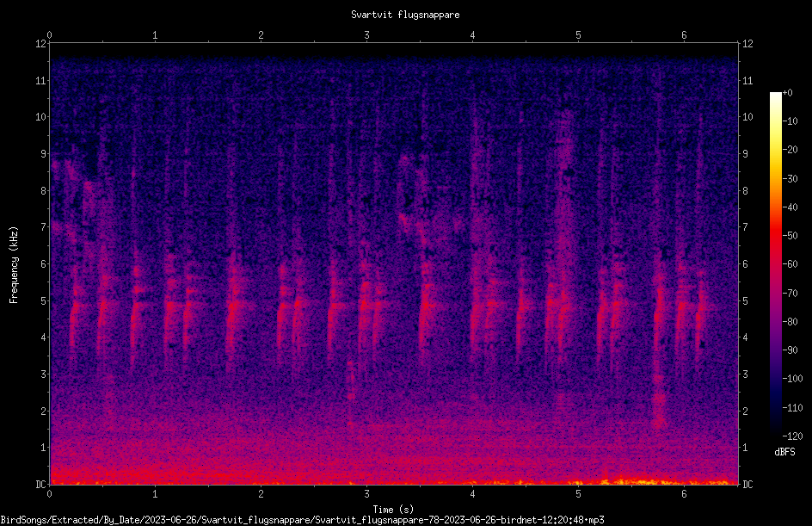The width and height of the screenshot is (812, 526).
Task: Click the '-90' value on the color scale
Action: 790,350
